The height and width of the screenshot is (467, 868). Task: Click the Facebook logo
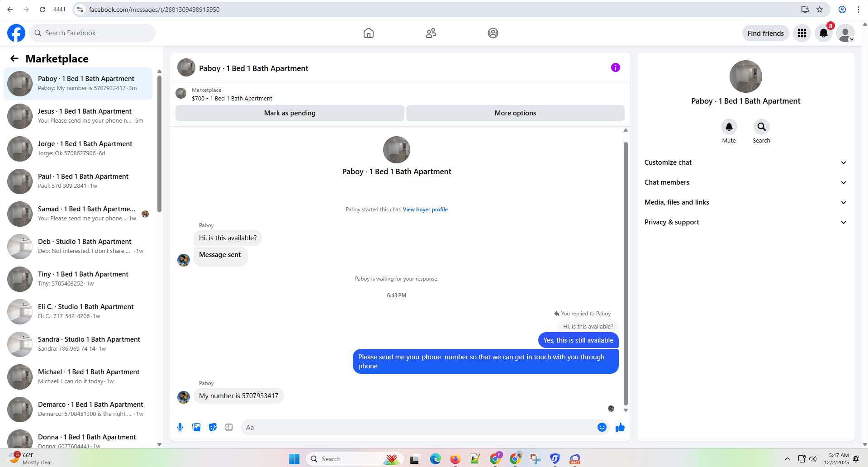click(x=16, y=33)
